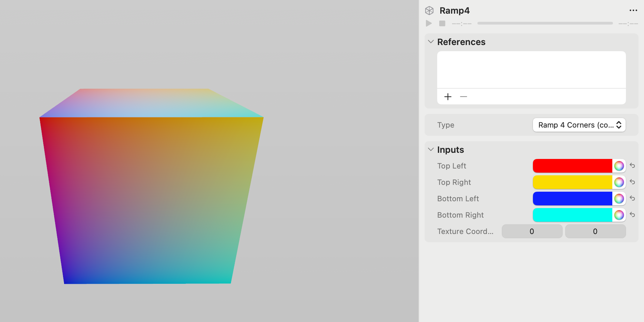Screen dimensions: 644x322
Task: Open the ellipsis options menu for Ramp4
Action: (633, 10)
